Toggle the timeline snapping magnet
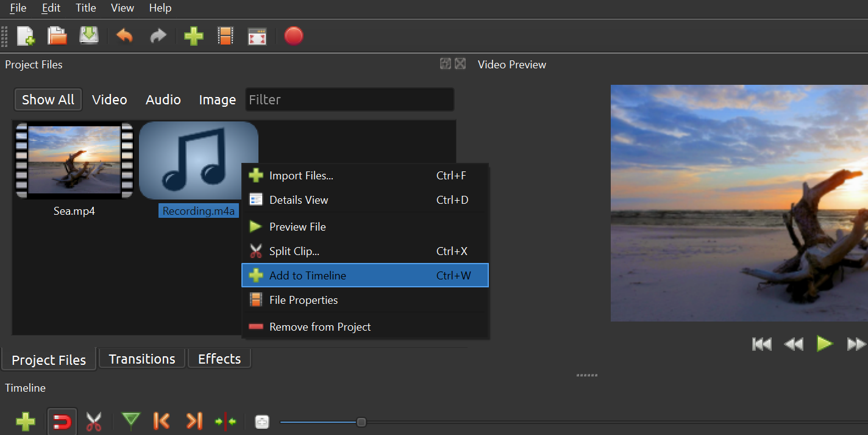The width and height of the screenshot is (868, 435). coord(62,421)
